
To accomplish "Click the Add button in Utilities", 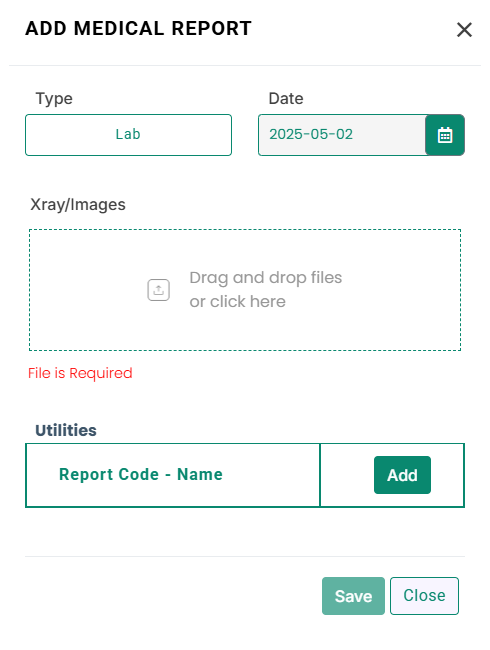I will 402,475.
